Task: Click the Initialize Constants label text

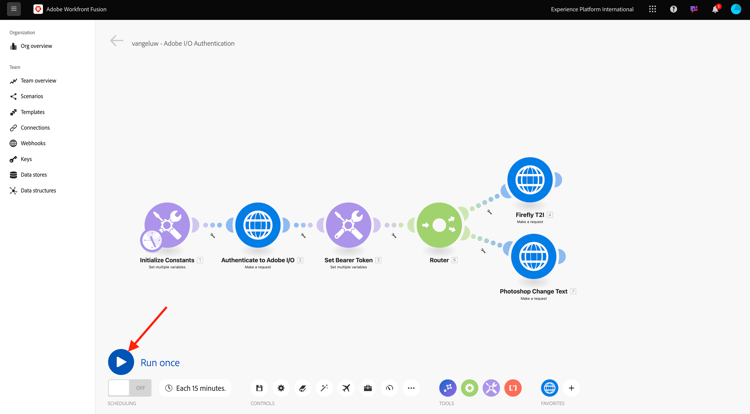Action: click(x=167, y=260)
